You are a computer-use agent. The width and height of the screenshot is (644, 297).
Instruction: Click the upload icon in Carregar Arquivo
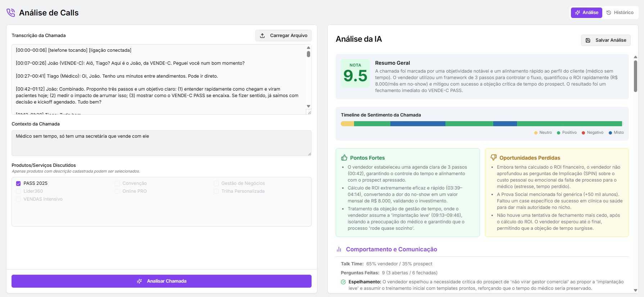click(x=262, y=36)
